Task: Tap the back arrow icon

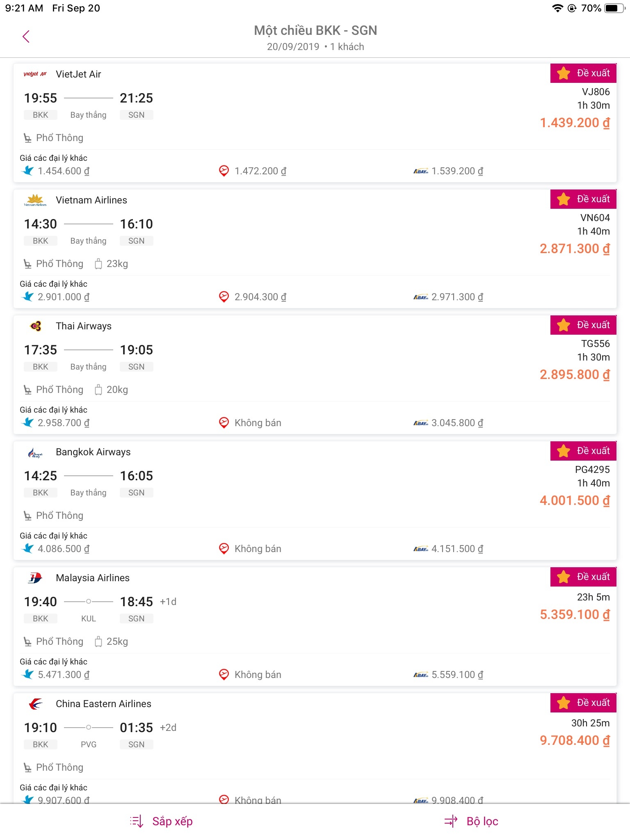Action: point(26,37)
